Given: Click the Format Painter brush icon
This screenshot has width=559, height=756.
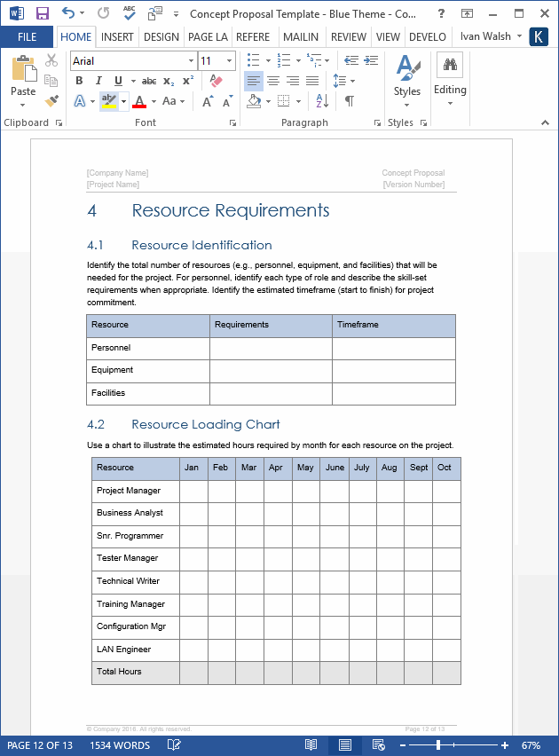Looking at the screenshot, I should click(51, 101).
